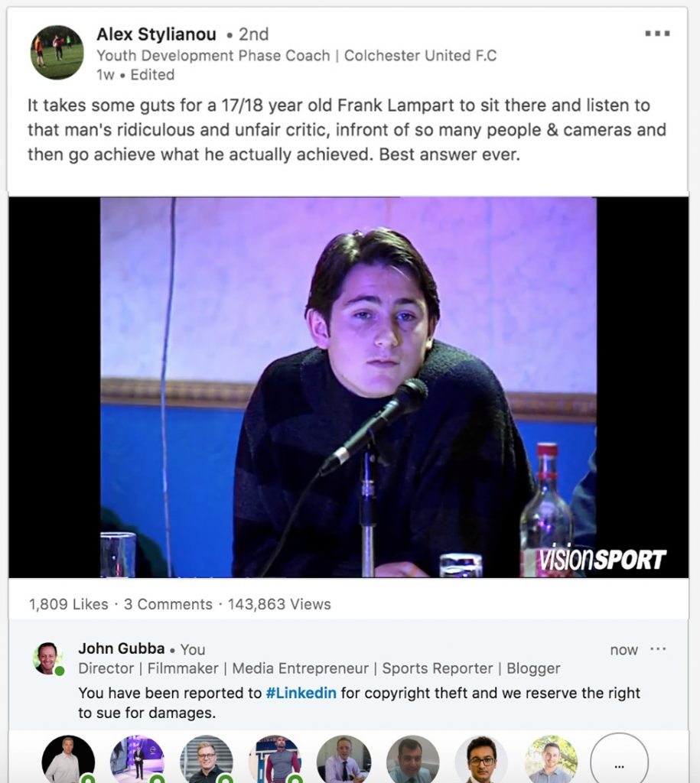Open the first profile avatar in bottom row
The width and height of the screenshot is (700, 783).
click(68, 759)
